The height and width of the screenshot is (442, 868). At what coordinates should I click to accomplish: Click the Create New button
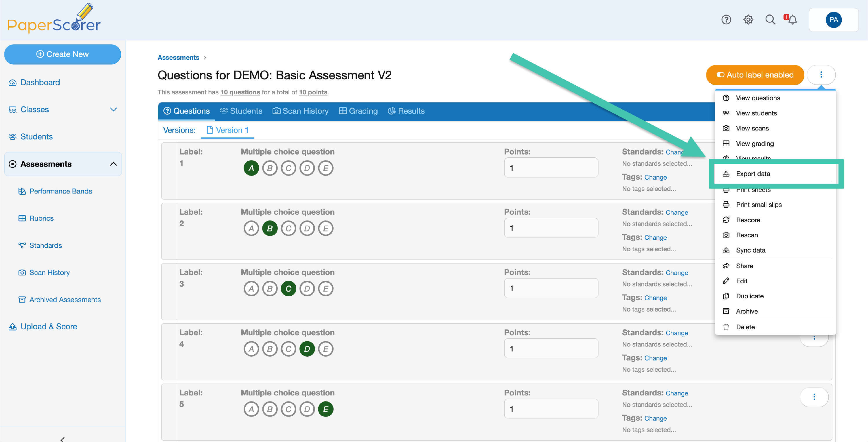click(x=62, y=54)
